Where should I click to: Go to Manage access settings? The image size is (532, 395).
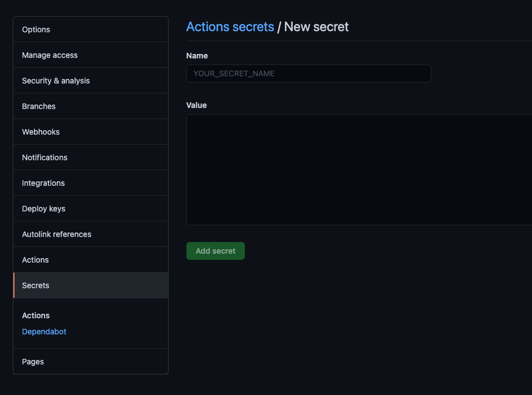click(x=91, y=55)
